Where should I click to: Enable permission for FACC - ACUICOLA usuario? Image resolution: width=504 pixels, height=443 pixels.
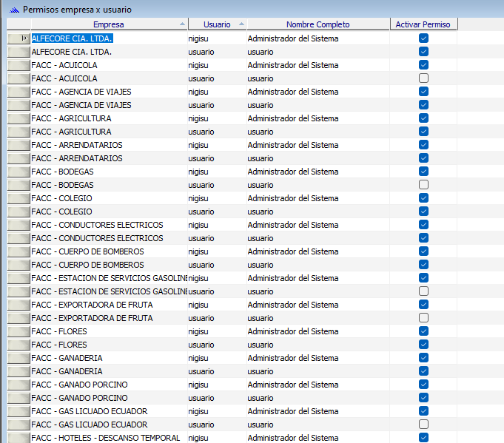423,78
